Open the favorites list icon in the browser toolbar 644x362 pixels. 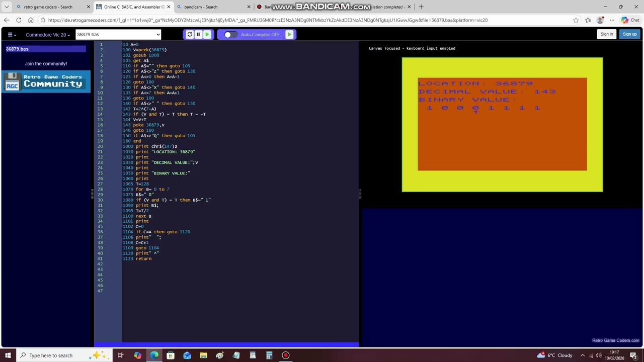click(588, 20)
